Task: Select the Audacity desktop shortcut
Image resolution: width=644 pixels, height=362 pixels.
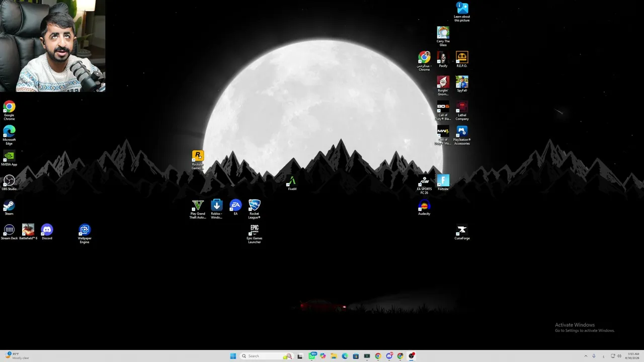Action: pos(424,207)
